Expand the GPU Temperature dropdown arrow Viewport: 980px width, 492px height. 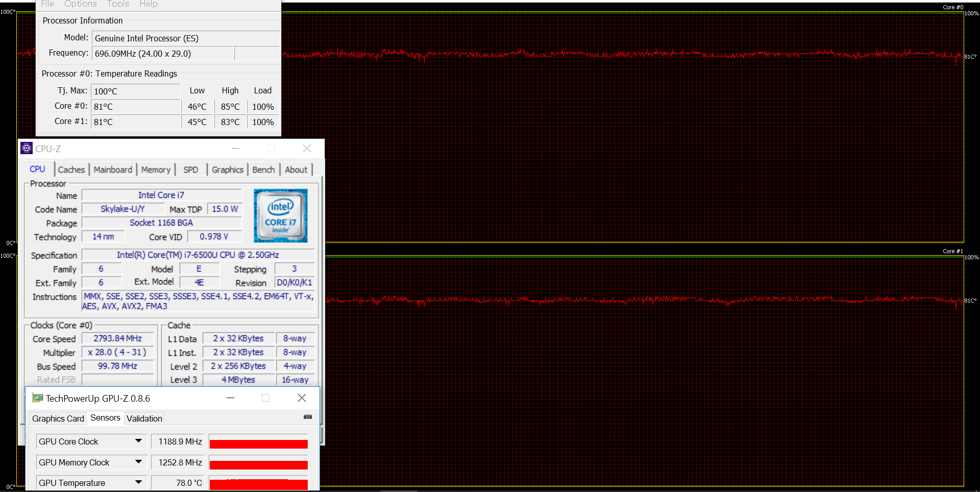(138, 482)
